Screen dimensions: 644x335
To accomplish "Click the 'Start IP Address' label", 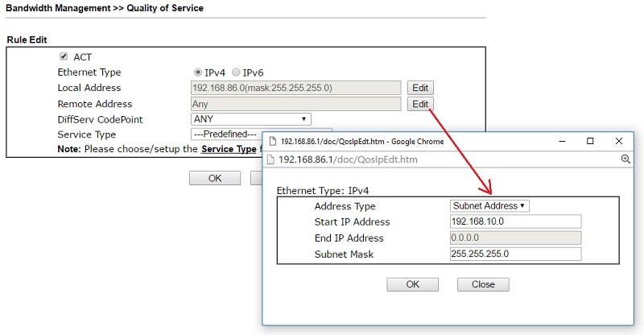I will click(x=352, y=222).
